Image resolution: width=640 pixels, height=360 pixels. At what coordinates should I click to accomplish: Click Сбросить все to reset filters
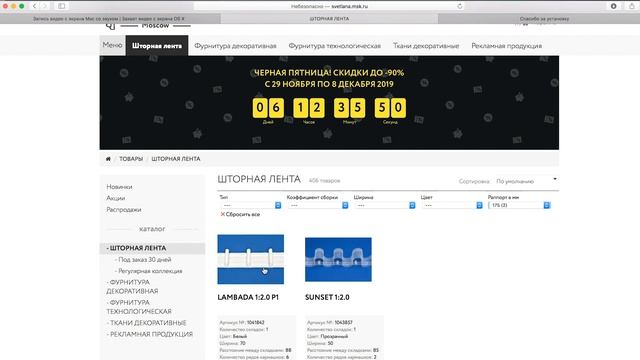point(242,214)
